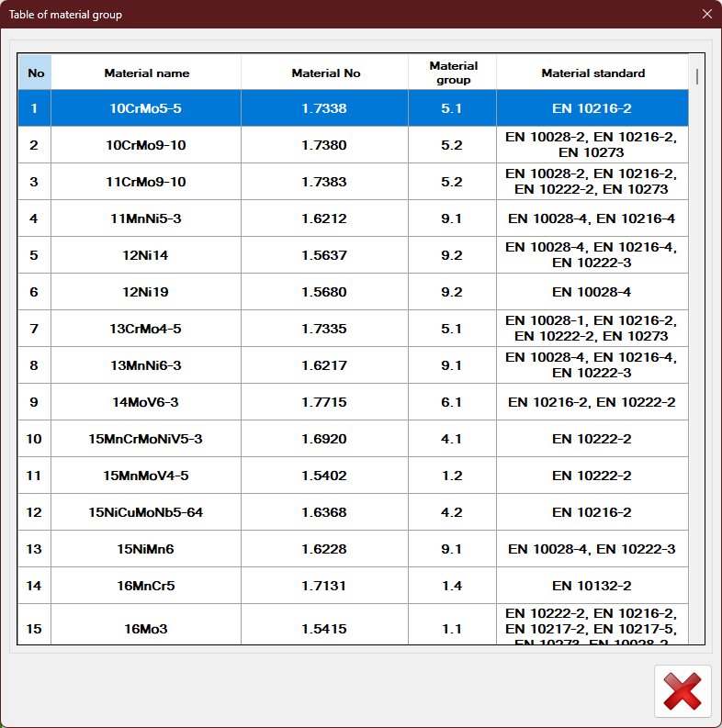Select material number 1.5402 cell
This screenshot has width=722, height=728.
point(324,476)
